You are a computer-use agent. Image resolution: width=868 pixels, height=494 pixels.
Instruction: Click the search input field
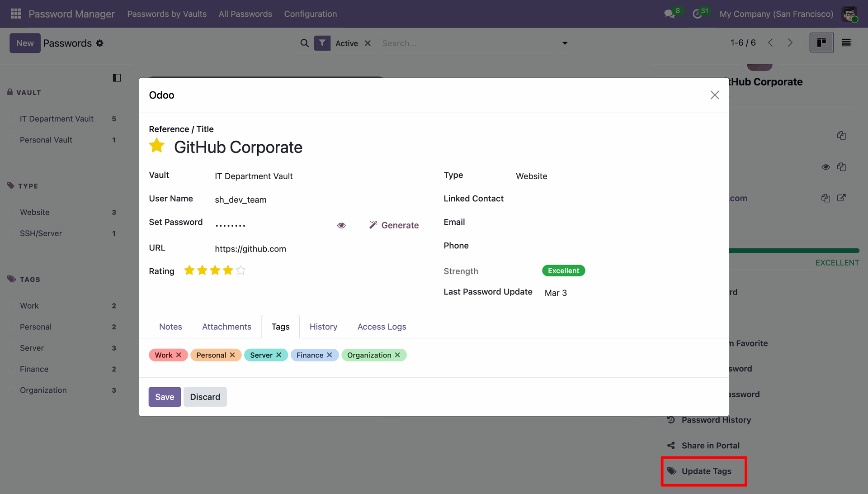[468, 43]
